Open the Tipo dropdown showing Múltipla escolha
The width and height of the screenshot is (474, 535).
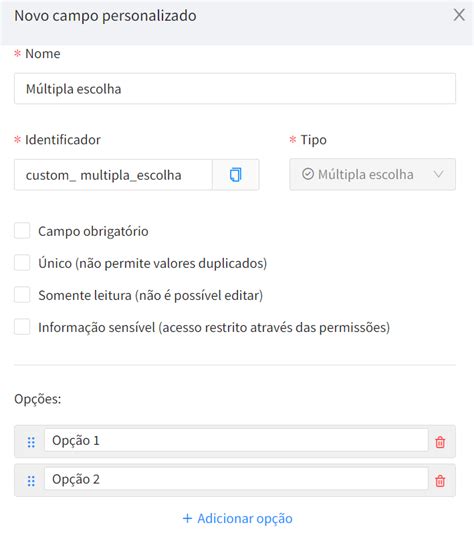[x=372, y=174]
